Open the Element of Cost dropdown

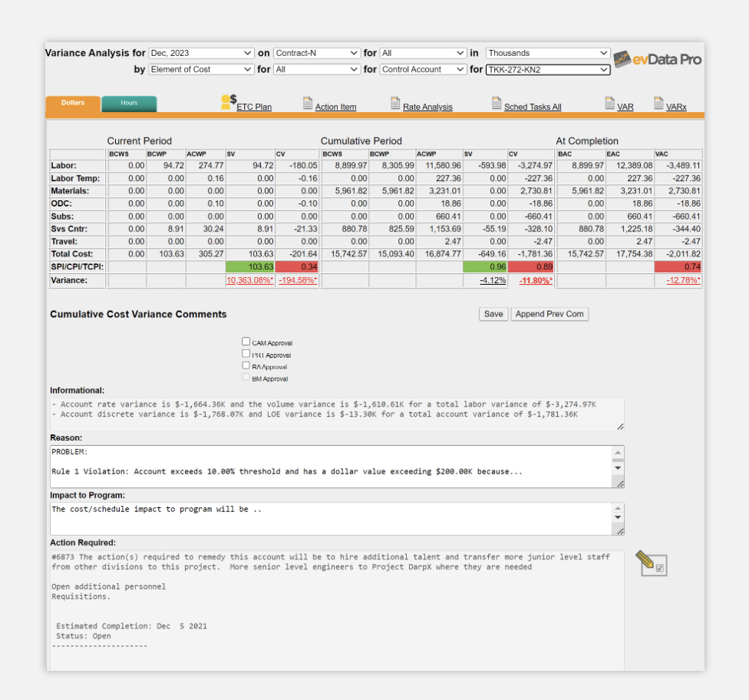pyautogui.click(x=201, y=69)
